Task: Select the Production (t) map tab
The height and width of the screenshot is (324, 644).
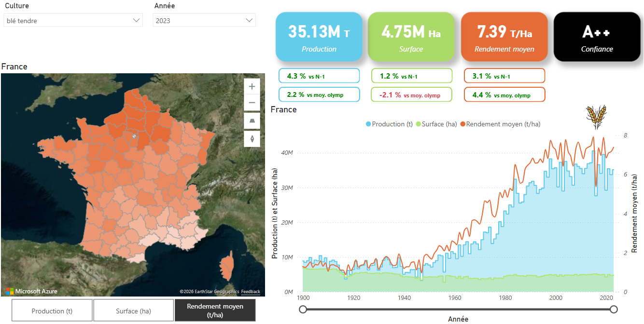Action: click(52, 311)
